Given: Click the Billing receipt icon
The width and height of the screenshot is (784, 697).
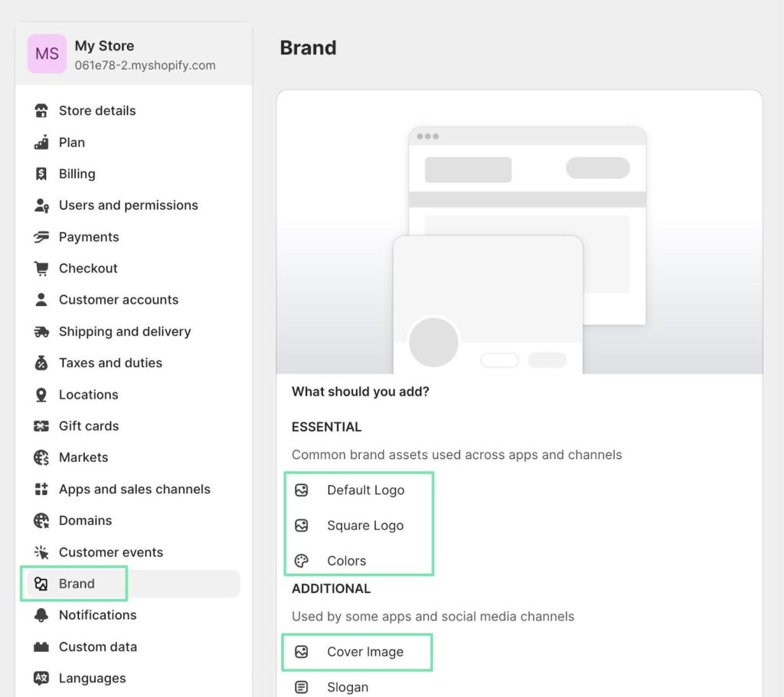Looking at the screenshot, I should pos(41,174).
